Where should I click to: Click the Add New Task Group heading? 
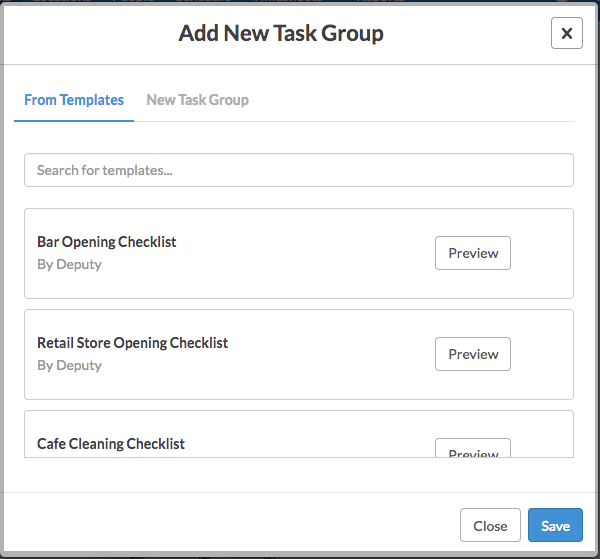281,34
